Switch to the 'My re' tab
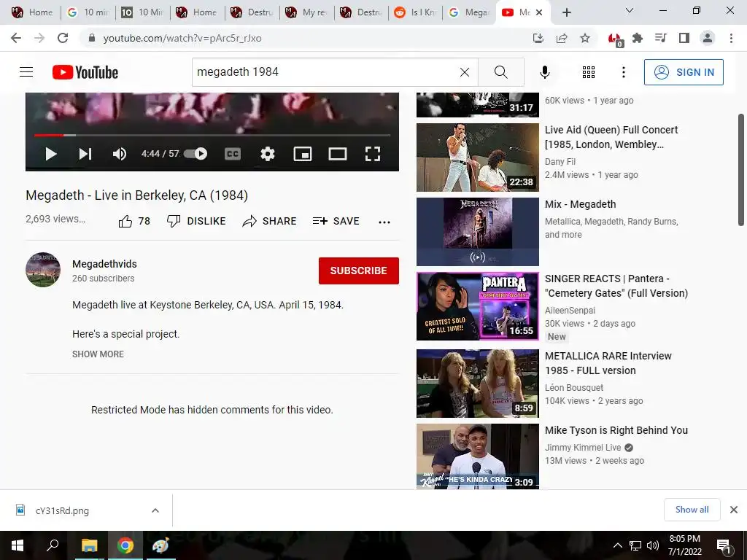 [306, 12]
